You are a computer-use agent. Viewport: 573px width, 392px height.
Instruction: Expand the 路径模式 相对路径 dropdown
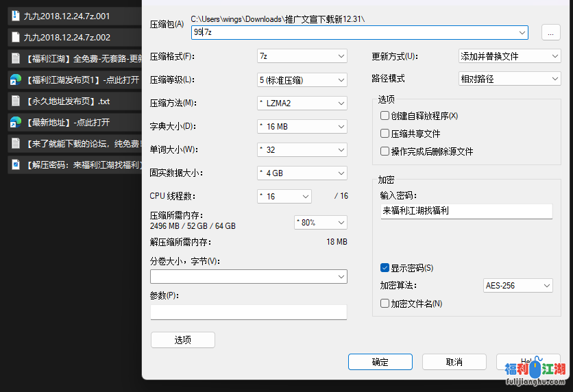pos(509,79)
